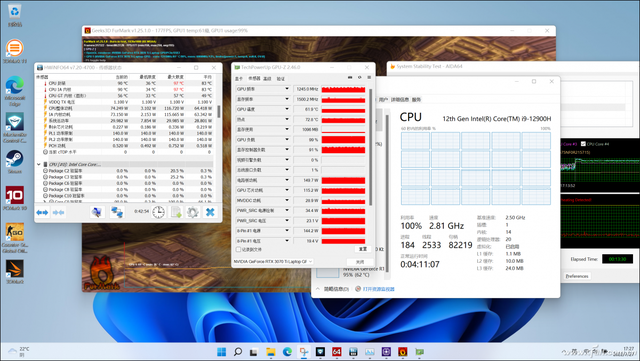Select GPU from the NVIDIA GeForce RTX dropdown
Viewport: 640px width, 361px height.
[x=273, y=261]
